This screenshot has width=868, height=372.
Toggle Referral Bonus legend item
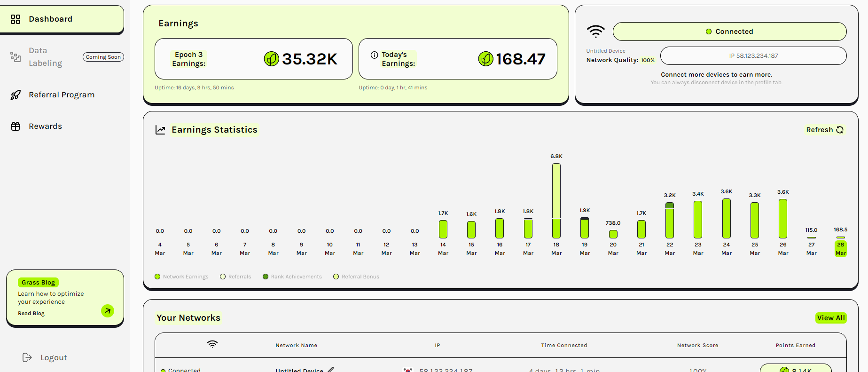356,277
